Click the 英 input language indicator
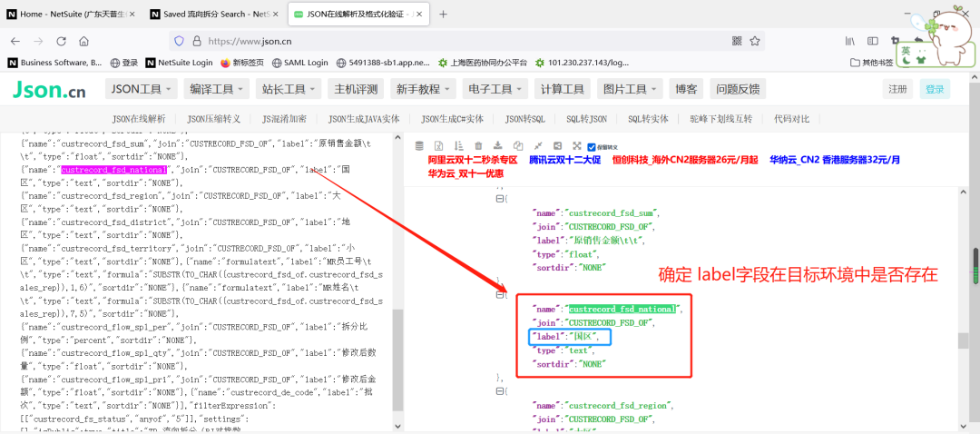The width and height of the screenshot is (980, 434). point(906,49)
